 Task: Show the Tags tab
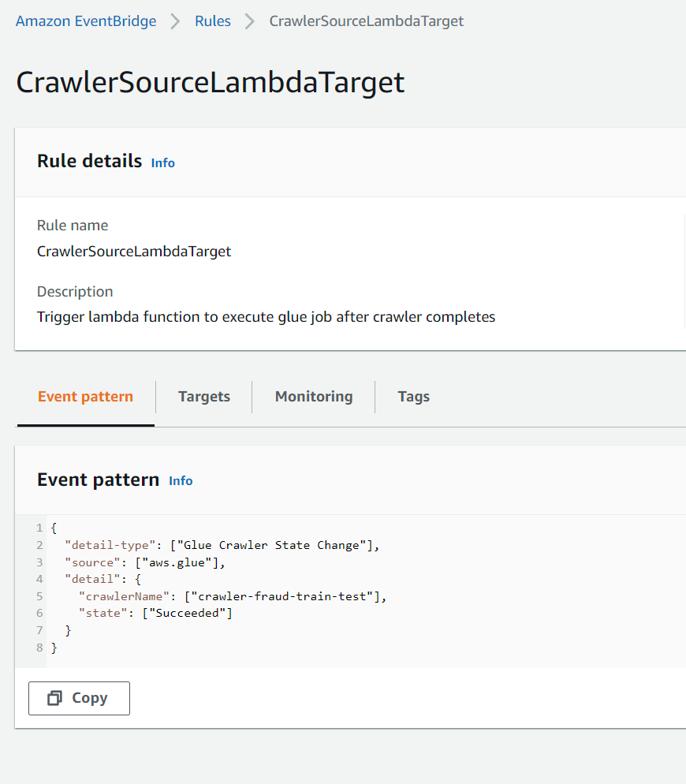(x=413, y=397)
